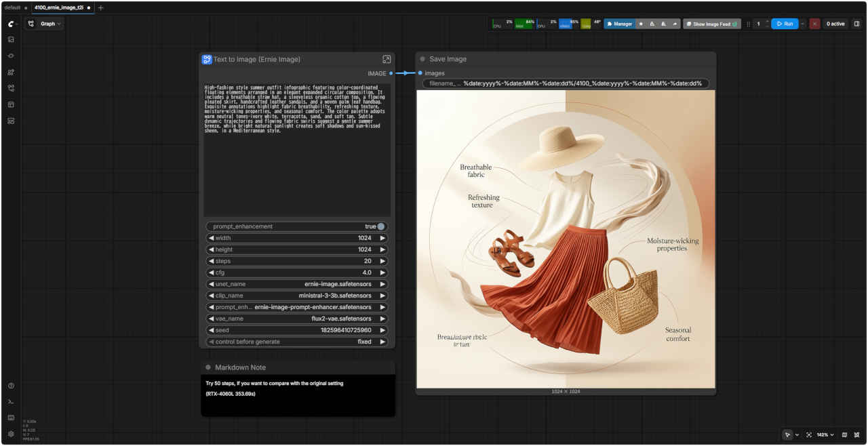Decrease cfg value with left arrow

[x=210, y=272]
